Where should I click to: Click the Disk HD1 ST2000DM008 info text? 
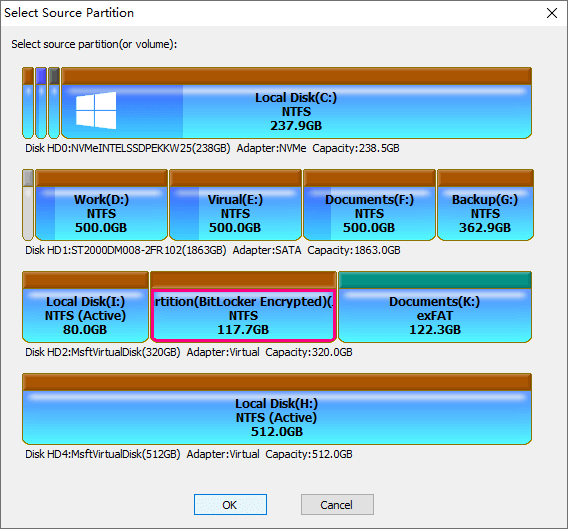point(213,250)
